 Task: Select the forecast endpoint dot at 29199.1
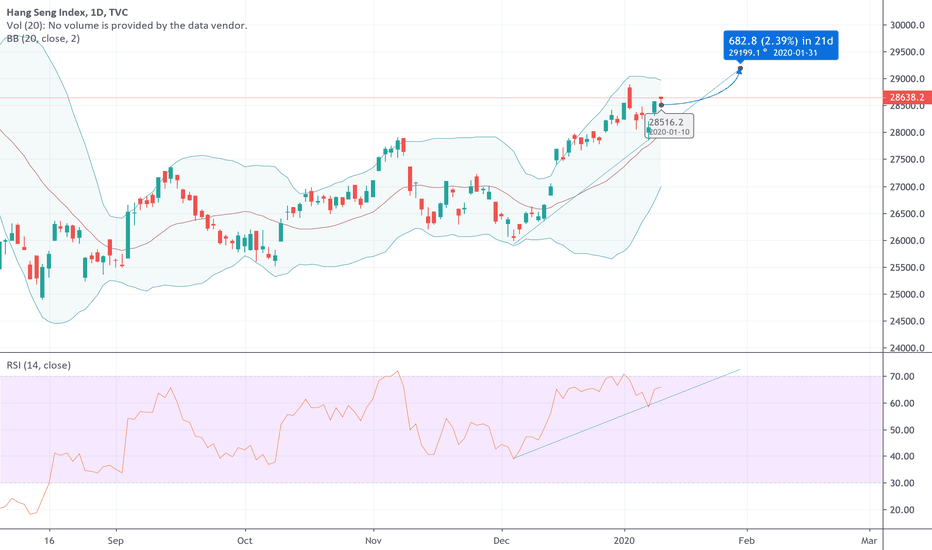740,68
